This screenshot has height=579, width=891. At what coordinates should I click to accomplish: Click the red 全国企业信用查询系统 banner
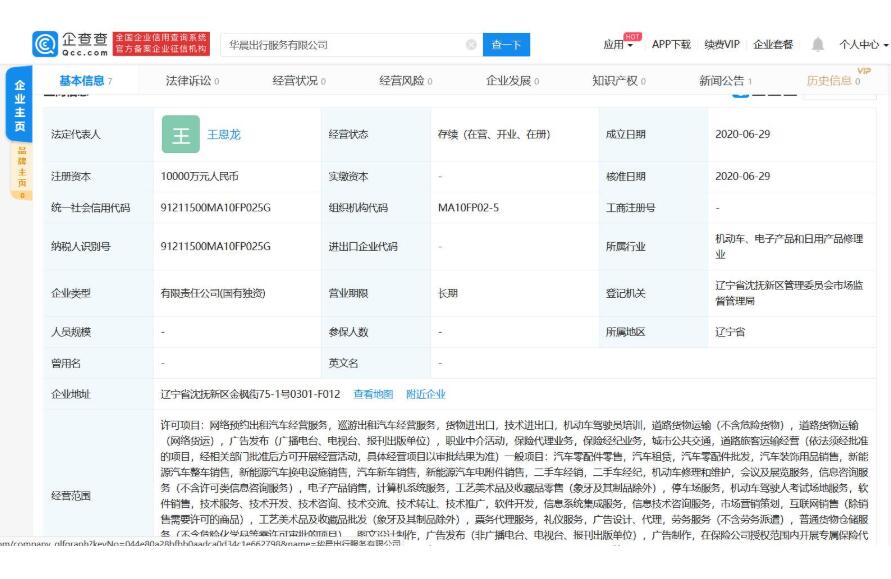tap(161, 44)
